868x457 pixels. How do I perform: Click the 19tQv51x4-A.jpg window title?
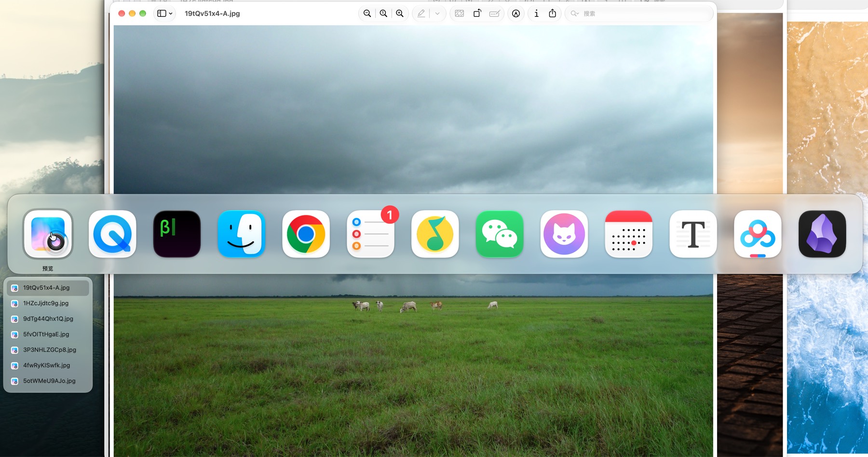(x=212, y=13)
